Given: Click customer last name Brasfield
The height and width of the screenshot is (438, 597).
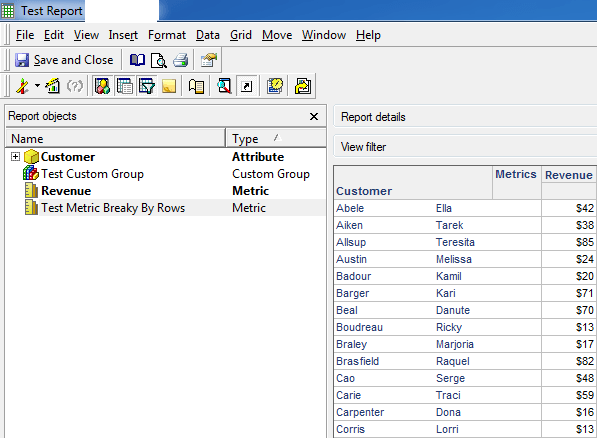Looking at the screenshot, I should coord(357,361).
